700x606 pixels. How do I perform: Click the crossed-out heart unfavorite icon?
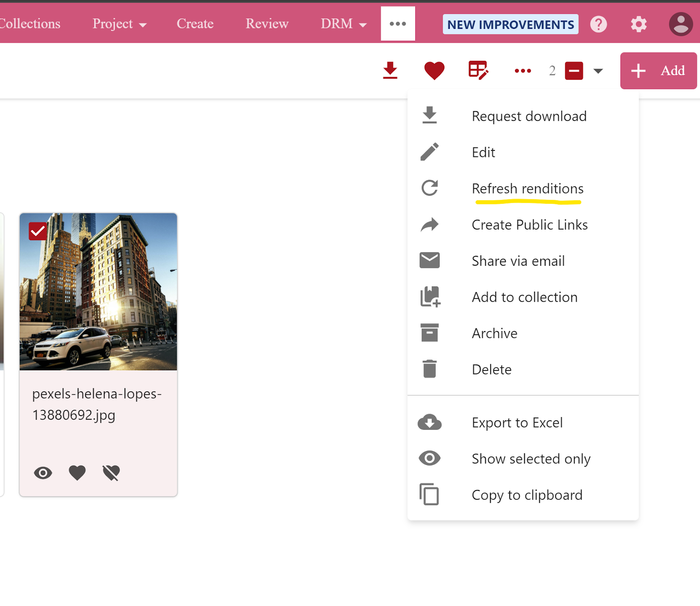pos(111,473)
